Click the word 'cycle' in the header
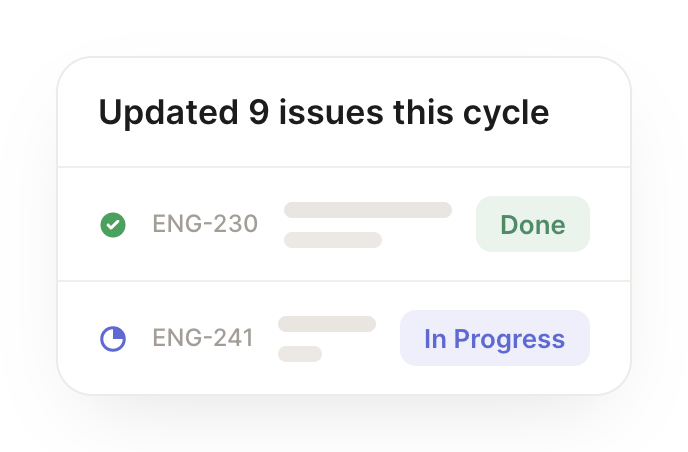The height and width of the screenshot is (452, 688). pos(506,113)
